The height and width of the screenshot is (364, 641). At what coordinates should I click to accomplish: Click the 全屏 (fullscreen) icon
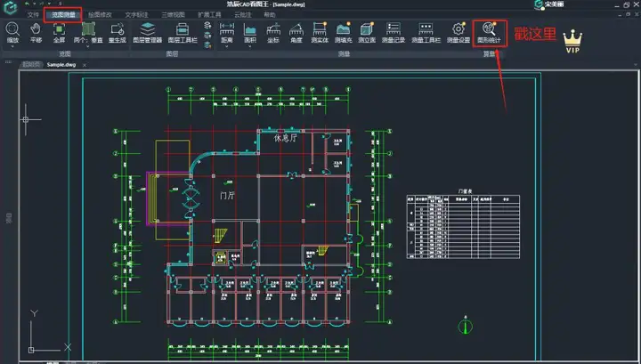tap(59, 29)
